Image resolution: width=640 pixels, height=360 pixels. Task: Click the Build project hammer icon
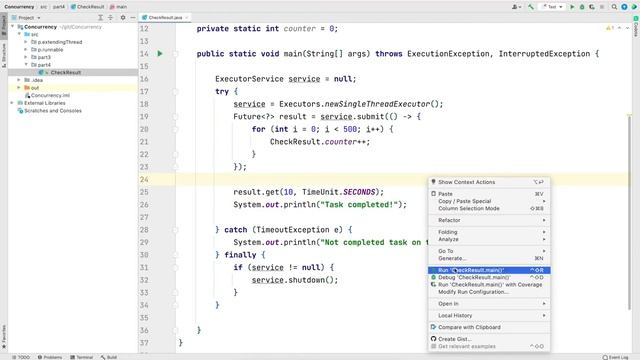[x=531, y=7]
